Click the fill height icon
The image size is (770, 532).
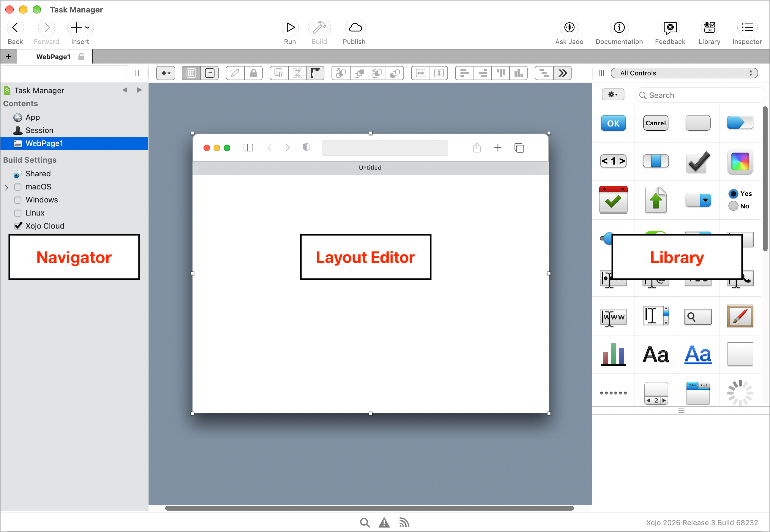[439, 73]
